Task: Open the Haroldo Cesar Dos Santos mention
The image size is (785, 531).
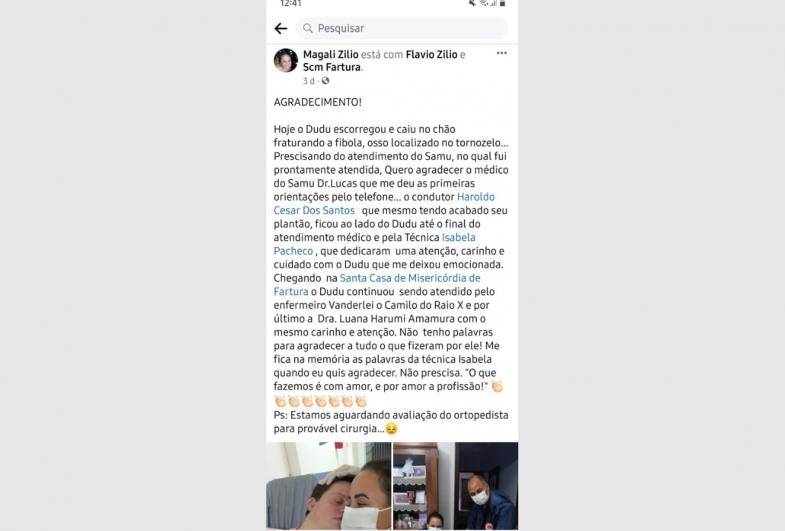Action: pyautogui.click(x=384, y=204)
